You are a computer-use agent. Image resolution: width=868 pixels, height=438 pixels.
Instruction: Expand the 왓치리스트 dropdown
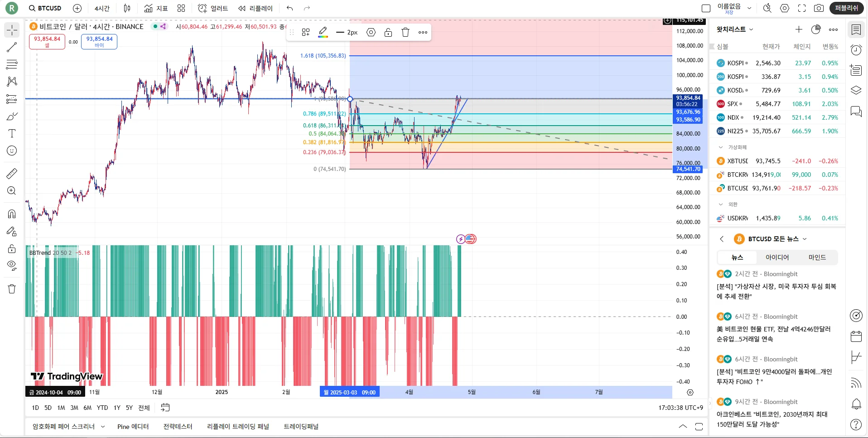coord(735,29)
